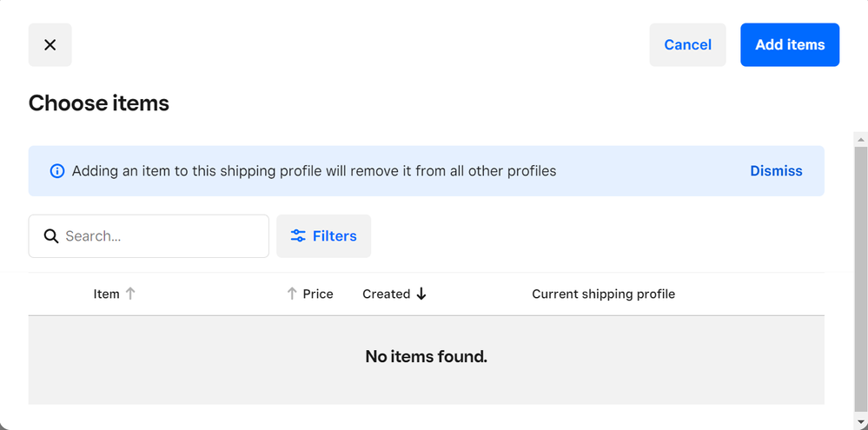Close the Choose items dialog with X
The height and width of the screenshot is (430, 868).
point(50,45)
